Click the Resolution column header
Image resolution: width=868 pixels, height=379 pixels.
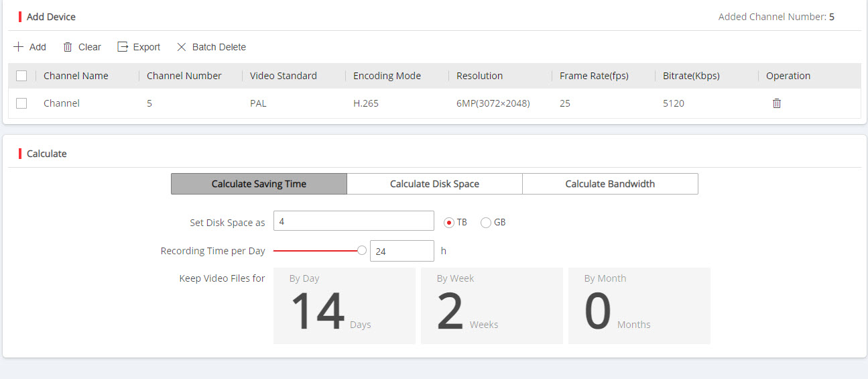479,76
